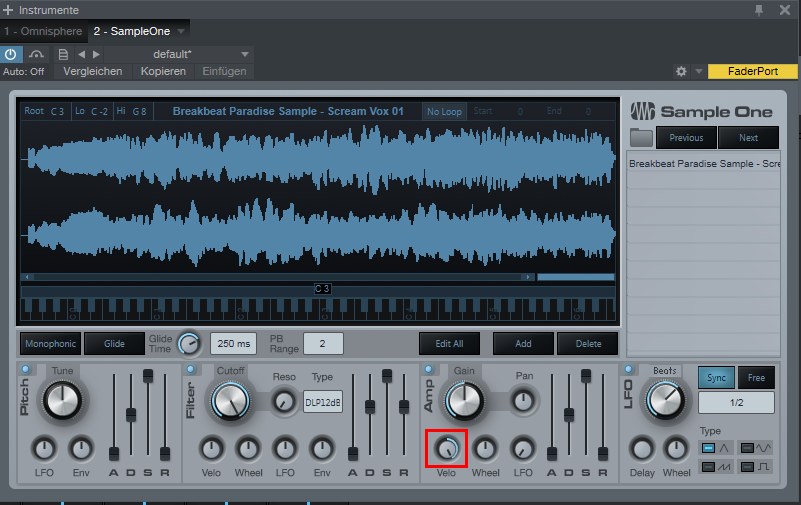Click Einfügen to paste settings
The image size is (801, 505).
[224, 71]
